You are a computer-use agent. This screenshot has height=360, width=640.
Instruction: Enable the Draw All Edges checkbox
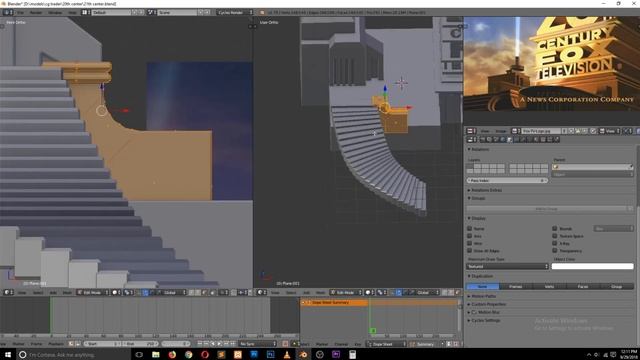pos(469,251)
